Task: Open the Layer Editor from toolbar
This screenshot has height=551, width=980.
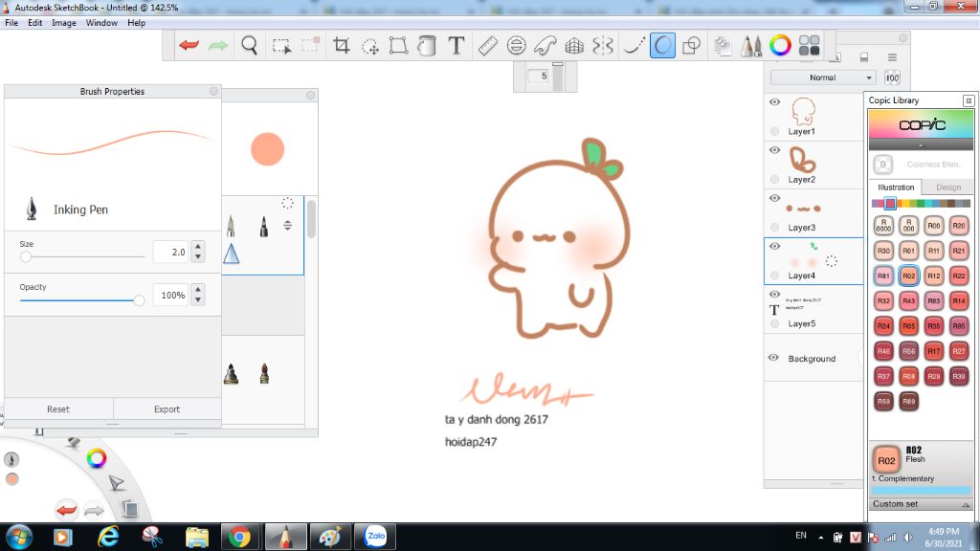Action: click(x=723, y=45)
